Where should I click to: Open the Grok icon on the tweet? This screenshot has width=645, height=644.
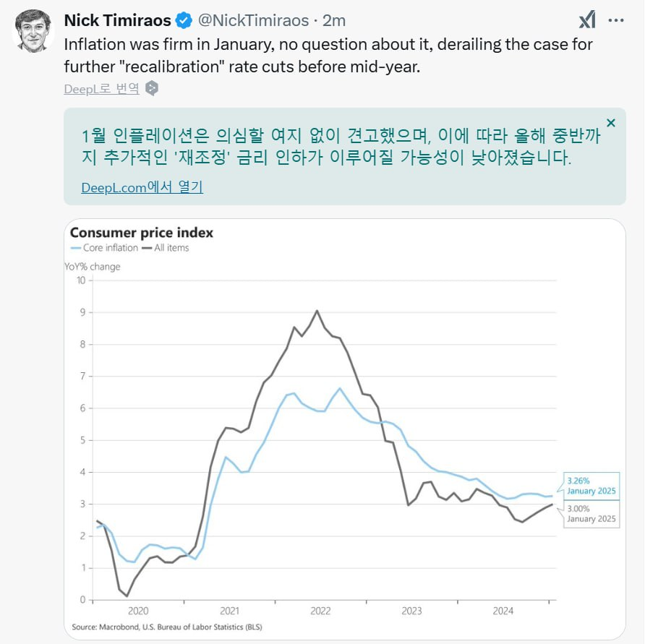(587, 20)
